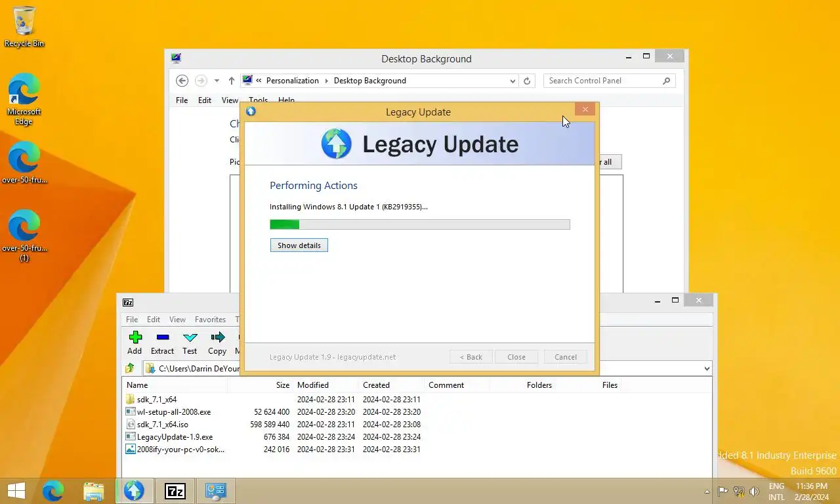Sort by Created column header
Image resolution: width=840 pixels, height=504 pixels.
[392, 385]
